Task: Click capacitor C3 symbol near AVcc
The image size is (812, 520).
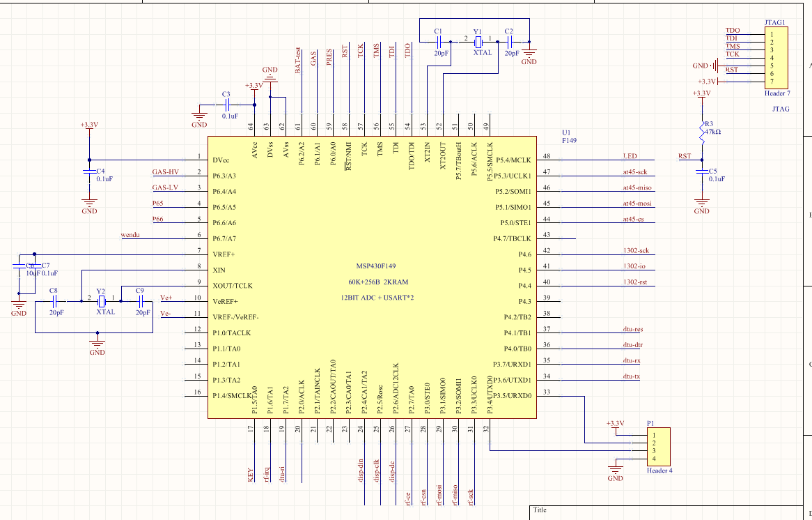Action: 227,105
